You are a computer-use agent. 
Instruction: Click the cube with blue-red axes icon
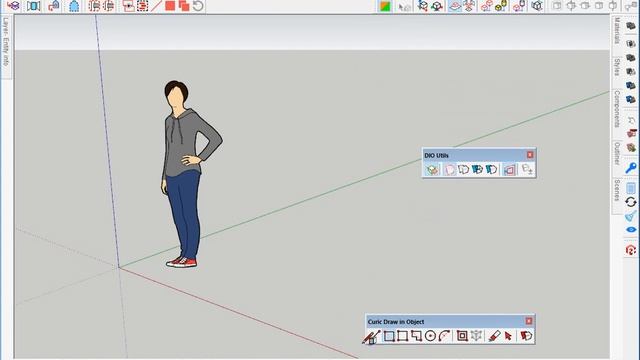[422, 6]
